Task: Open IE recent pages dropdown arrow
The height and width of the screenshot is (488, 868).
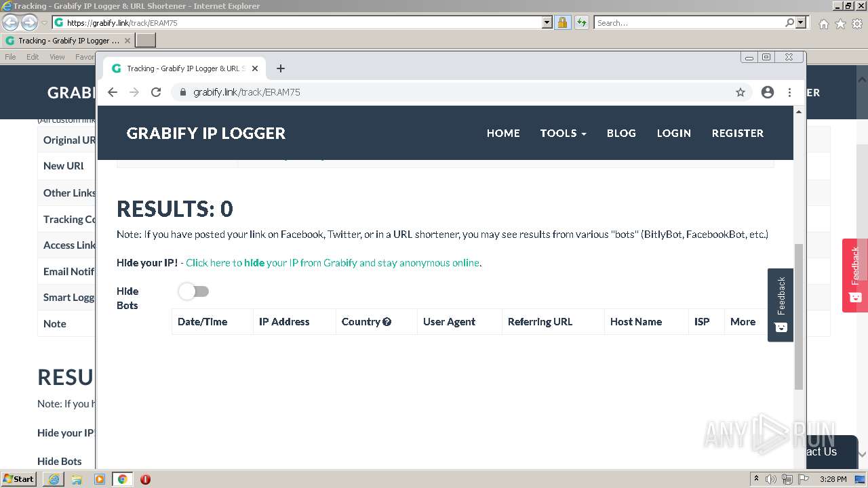Action: [x=44, y=23]
